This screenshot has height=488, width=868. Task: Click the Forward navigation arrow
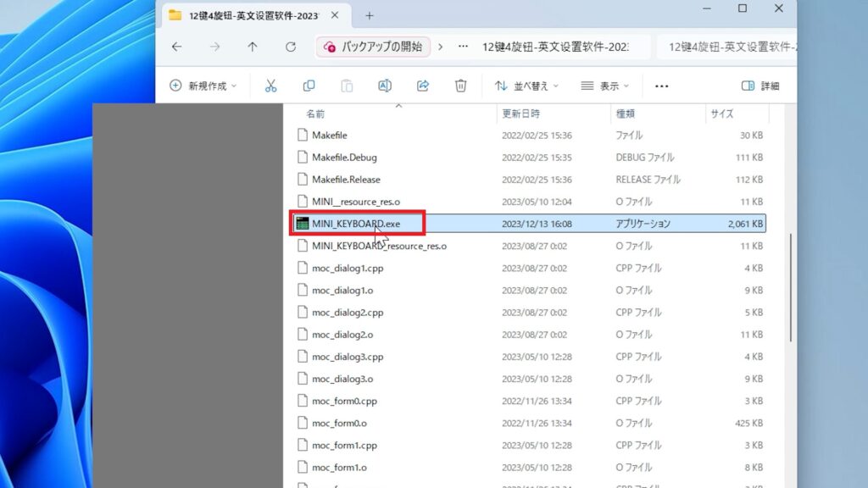(214, 47)
